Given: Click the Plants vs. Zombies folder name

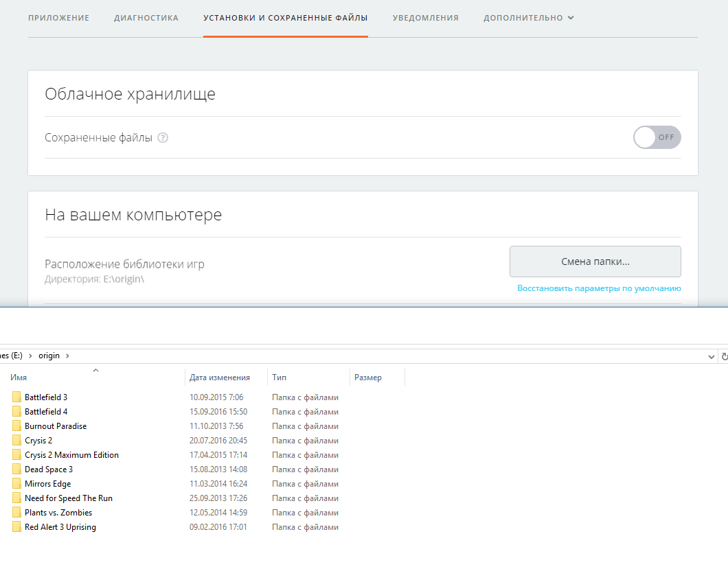Looking at the screenshot, I should [x=58, y=513].
